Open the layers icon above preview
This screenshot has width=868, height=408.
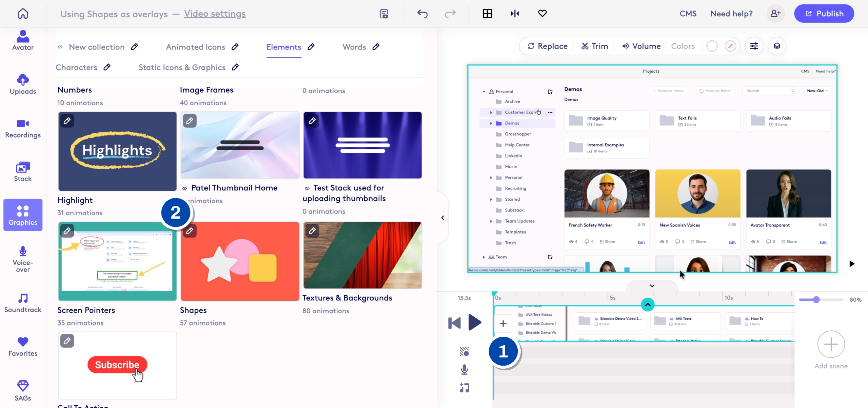click(x=777, y=46)
